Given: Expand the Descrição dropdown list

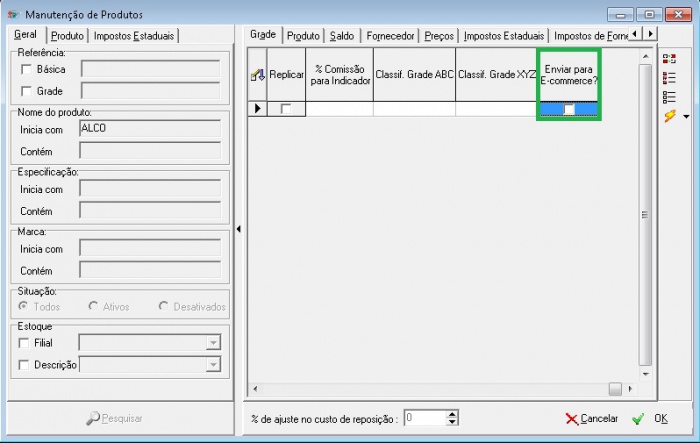Looking at the screenshot, I should tap(212, 365).
